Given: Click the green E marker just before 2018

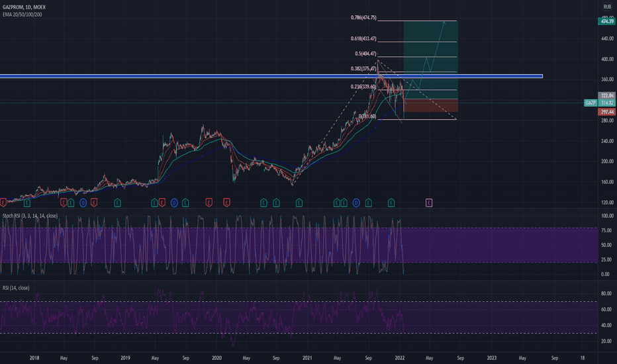Looking at the screenshot, I should click(26, 203).
